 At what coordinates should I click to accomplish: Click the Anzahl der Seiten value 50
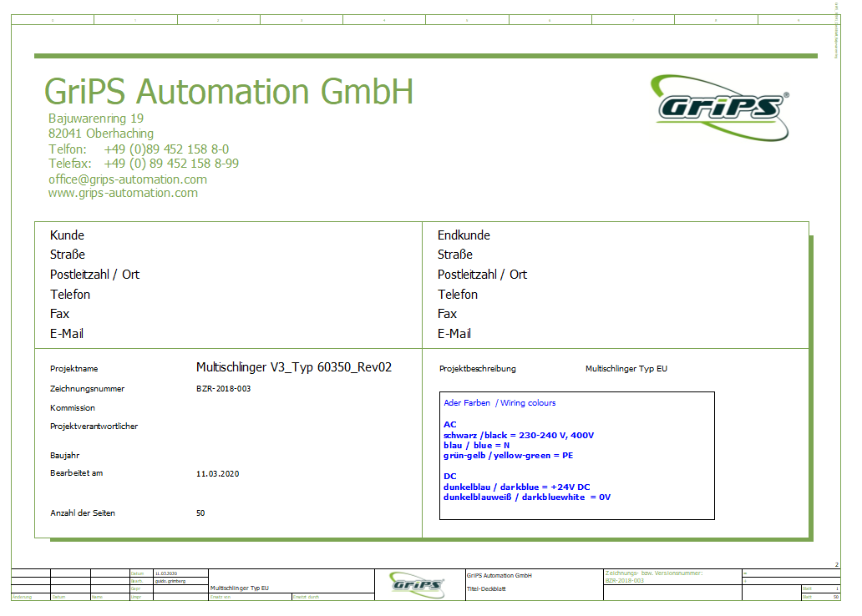pos(200,513)
